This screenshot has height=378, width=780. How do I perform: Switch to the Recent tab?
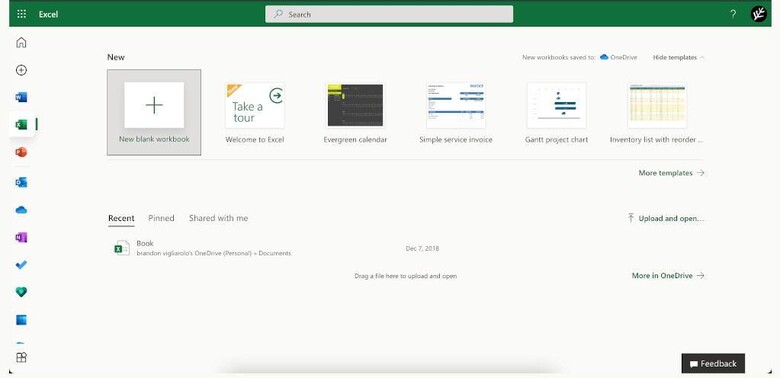[121, 218]
